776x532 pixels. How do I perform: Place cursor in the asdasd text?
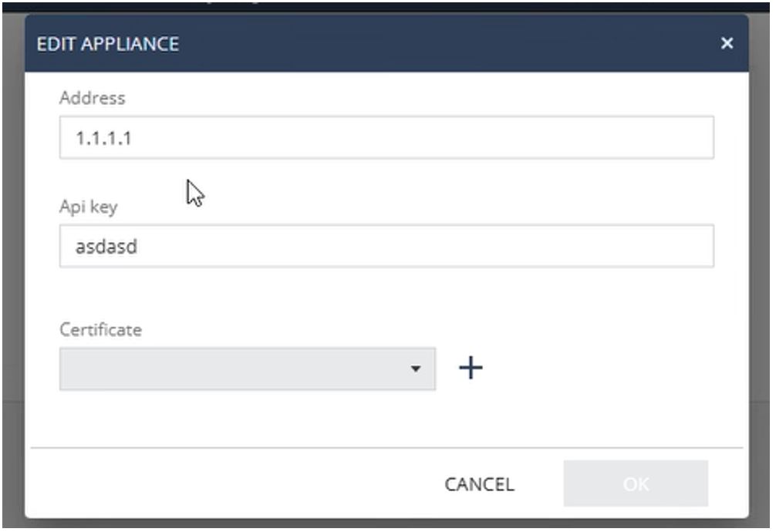106,247
